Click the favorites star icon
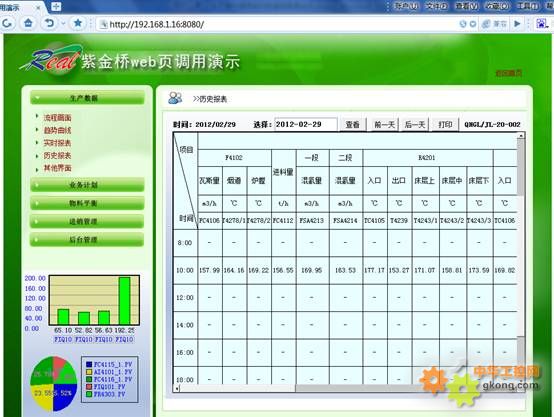 point(78,23)
